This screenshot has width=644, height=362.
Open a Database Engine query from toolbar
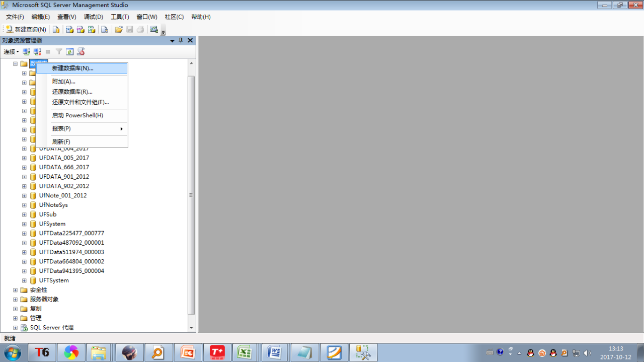[x=56, y=30]
